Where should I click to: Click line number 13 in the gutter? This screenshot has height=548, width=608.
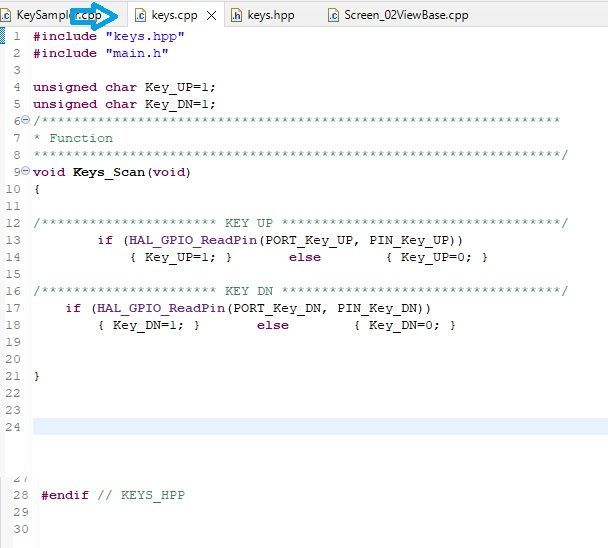point(13,240)
